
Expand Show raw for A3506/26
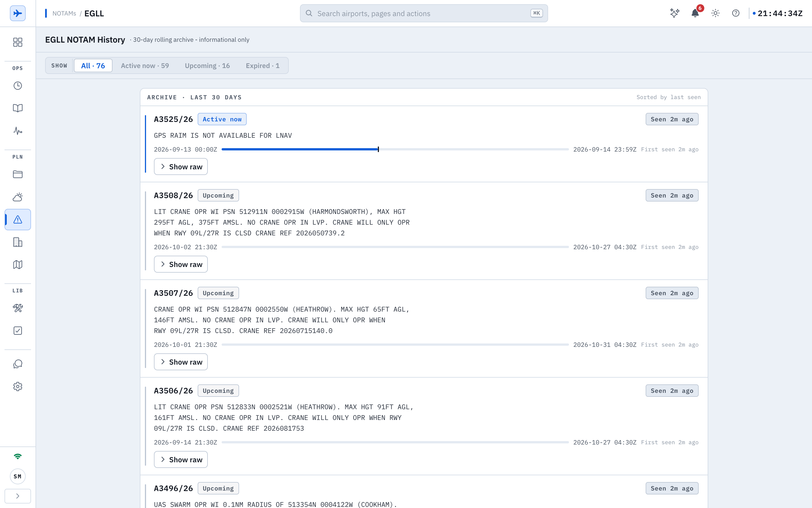tap(181, 460)
